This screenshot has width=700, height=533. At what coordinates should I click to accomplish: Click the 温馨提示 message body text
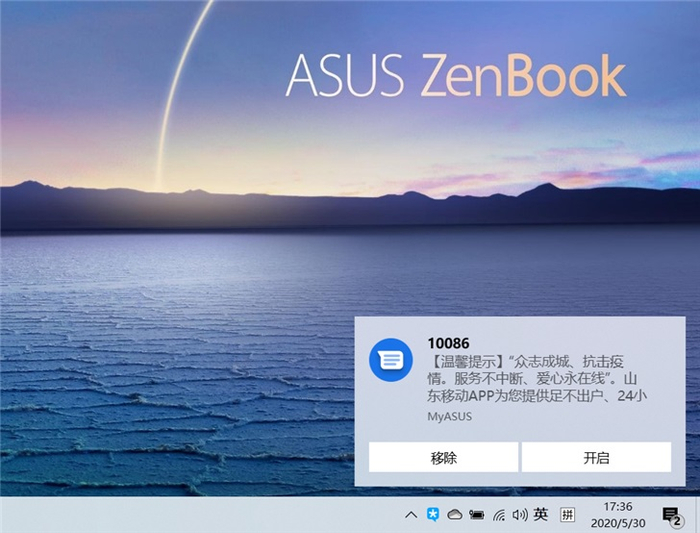(537, 379)
